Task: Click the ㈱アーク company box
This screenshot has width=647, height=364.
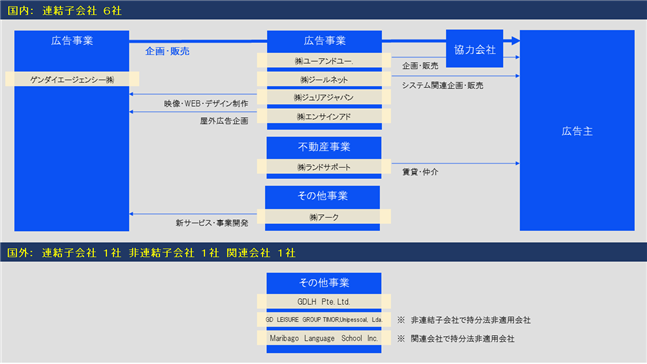Action: (x=324, y=217)
